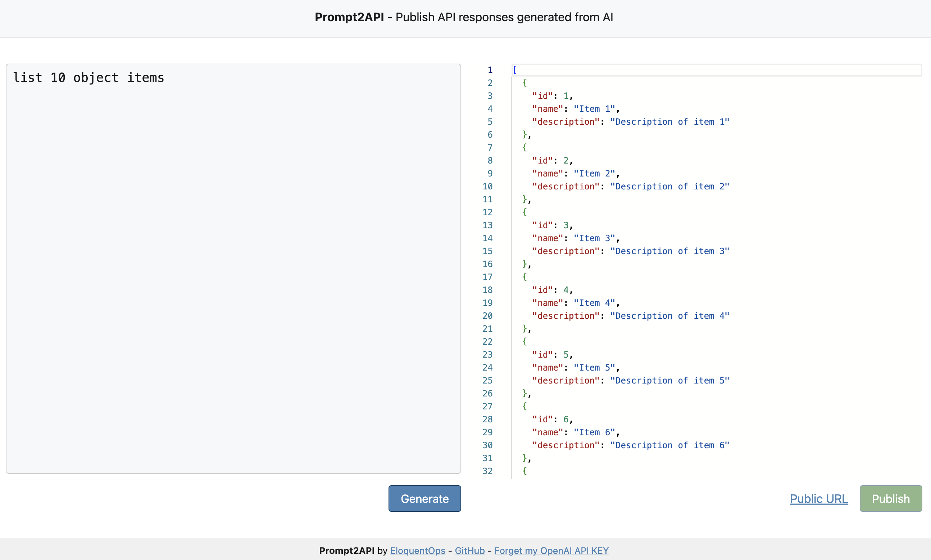The image size is (931, 560).
Task: Click the "Item 1" name value
Action: [594, 109]
